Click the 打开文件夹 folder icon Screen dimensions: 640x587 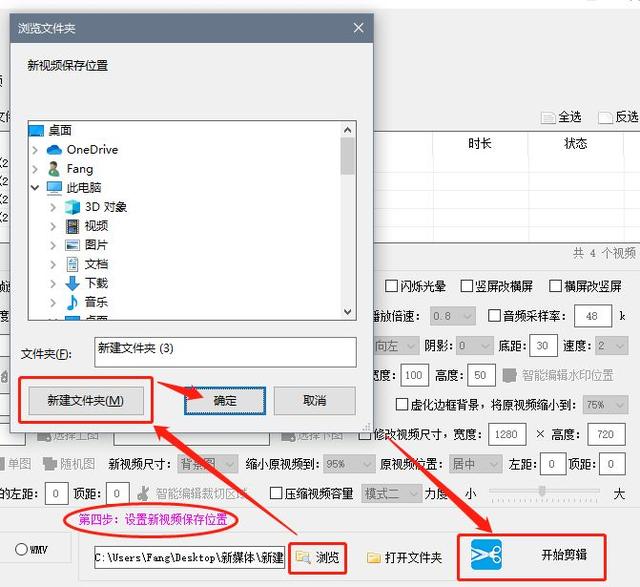pyautogui.click(x=374, y=558)
